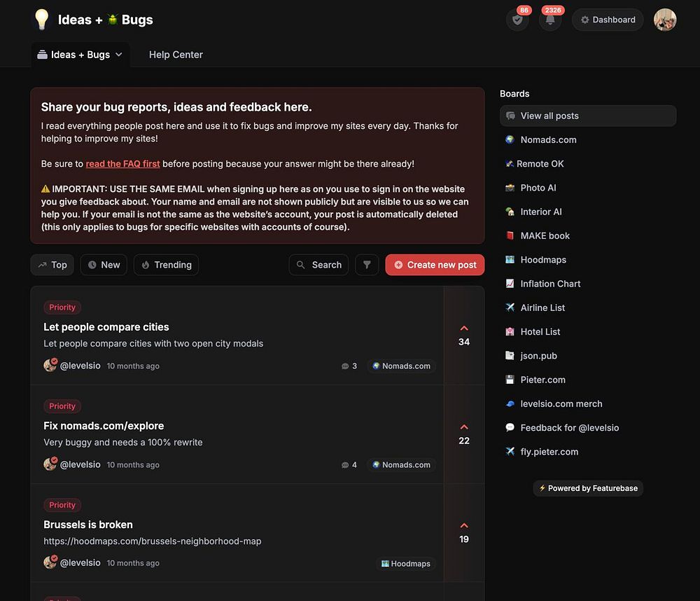Click Create new post button
This screenshot has width=700, height=601.
[435, 265]
